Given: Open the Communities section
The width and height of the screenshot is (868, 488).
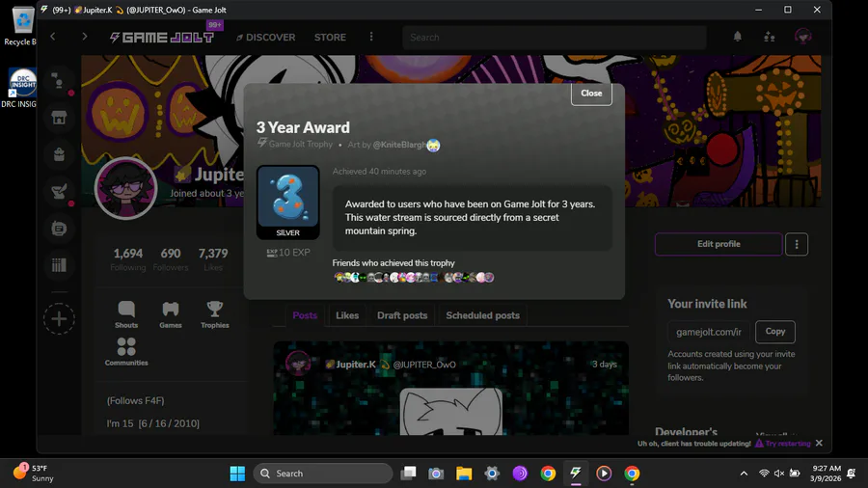Looking at the screenshot, I should pyautogui.click(x=126, y=352).
